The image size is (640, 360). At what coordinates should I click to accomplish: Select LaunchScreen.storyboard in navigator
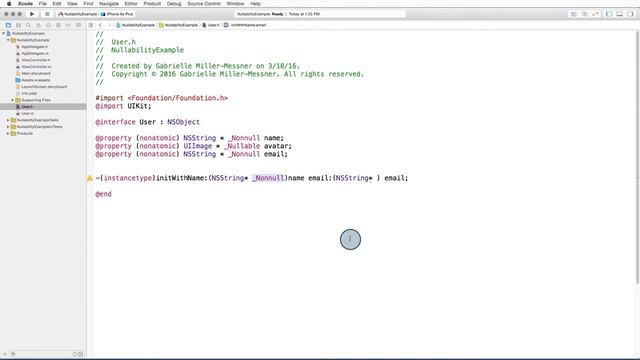coord(44,87)
